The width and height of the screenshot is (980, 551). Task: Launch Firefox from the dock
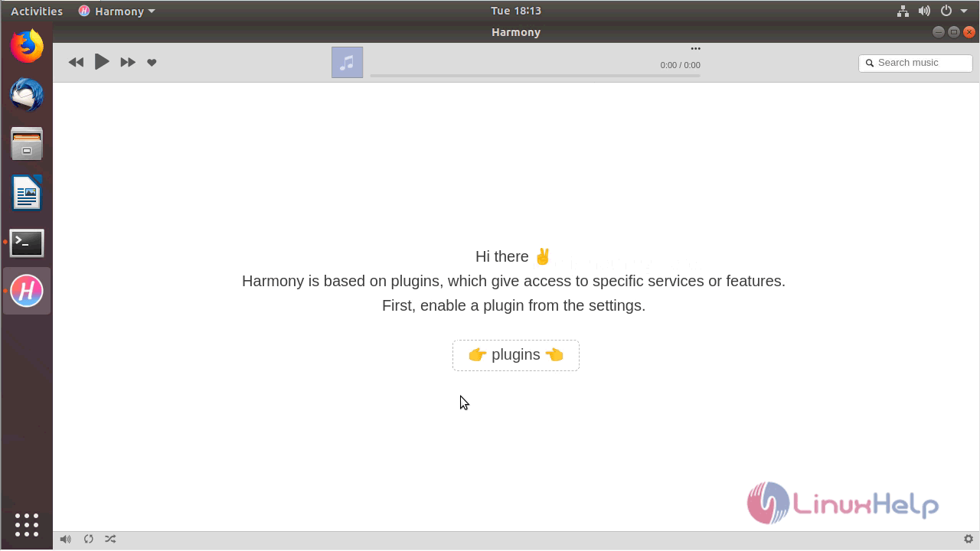[x=27, y=47]
